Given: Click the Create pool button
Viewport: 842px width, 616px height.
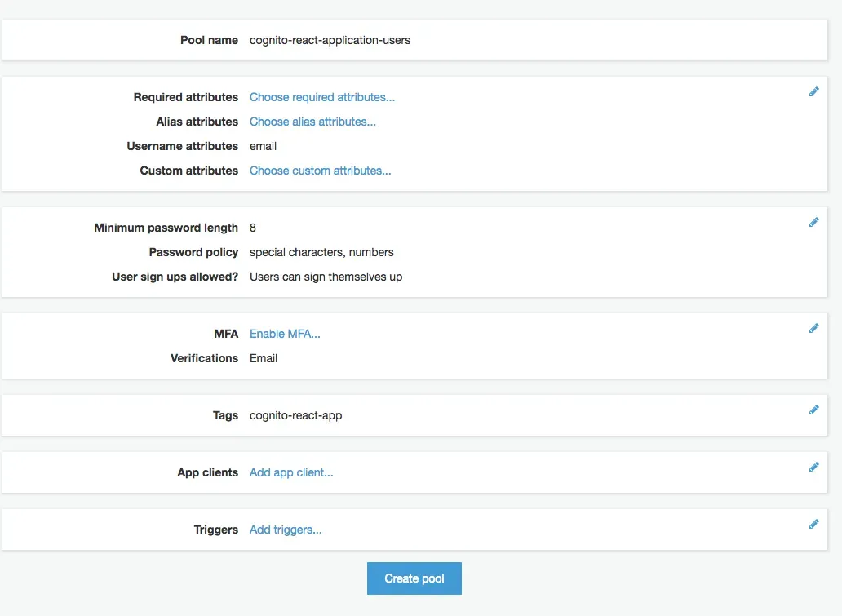Looking at the screenshot, I should tap(414, 578).
